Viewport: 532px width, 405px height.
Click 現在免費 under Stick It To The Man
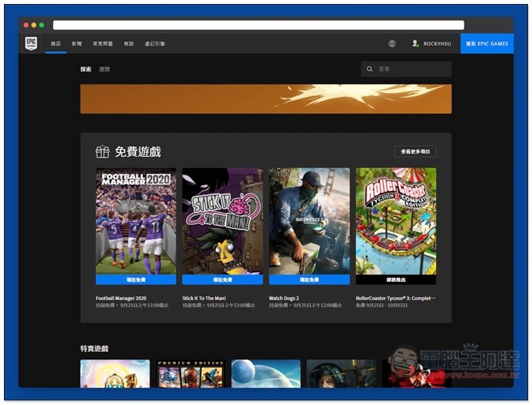[223, 279]
